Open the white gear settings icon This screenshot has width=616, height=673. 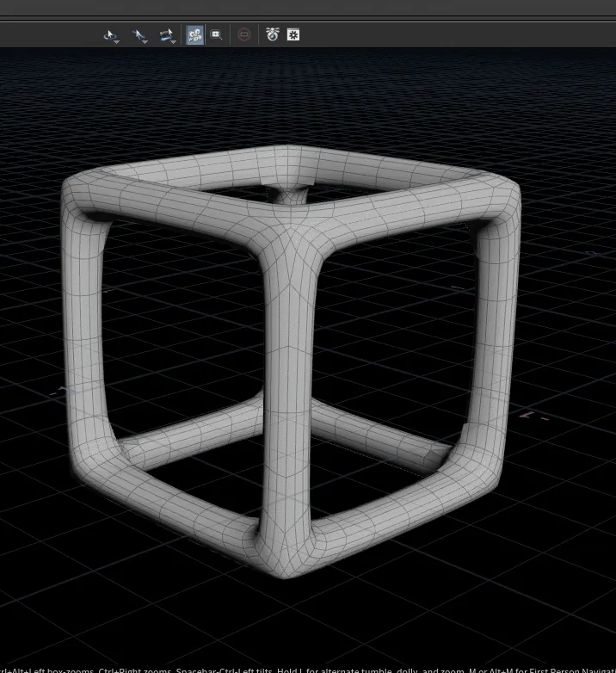(x=293, y=34)
